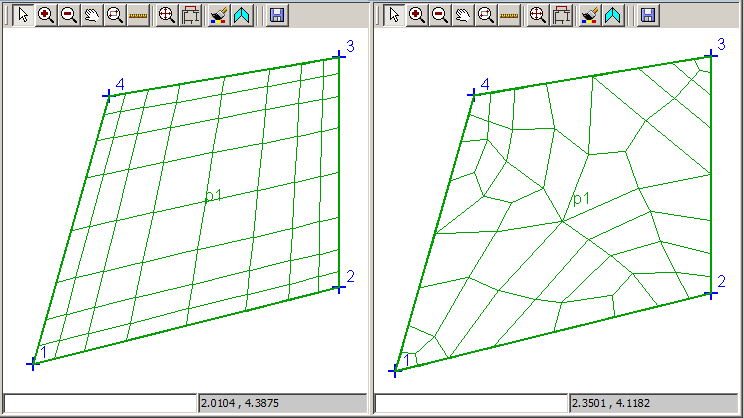Pick the measure ruler tool in left window
Screen dimensions: 744x418
(x=138, y=15)
